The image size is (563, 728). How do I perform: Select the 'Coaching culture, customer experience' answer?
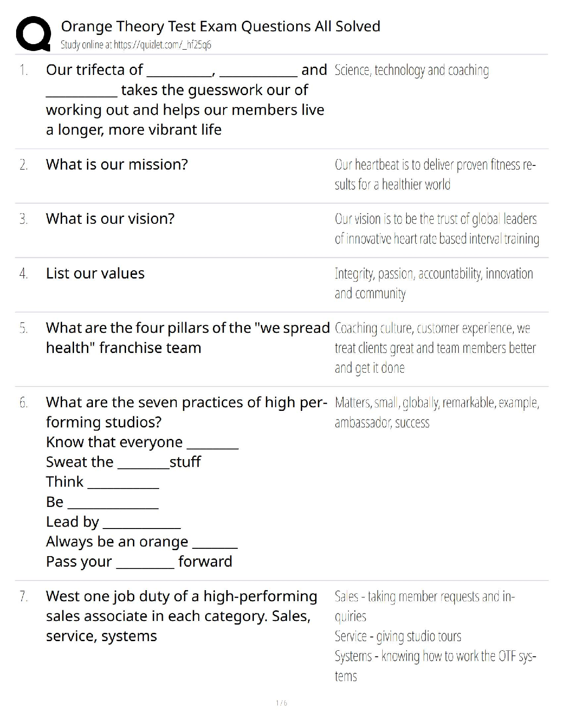coord(435,348)
